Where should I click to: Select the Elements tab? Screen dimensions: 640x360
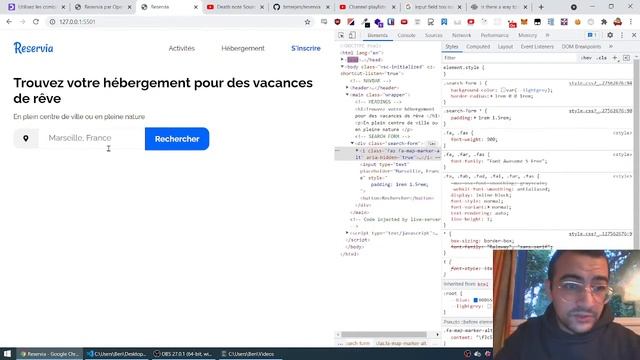[x=378, y=36]
